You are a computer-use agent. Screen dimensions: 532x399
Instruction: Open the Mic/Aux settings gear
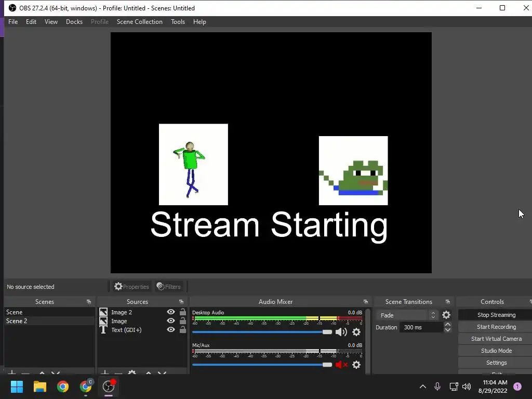pyautogui.click(x=356, y=365)
